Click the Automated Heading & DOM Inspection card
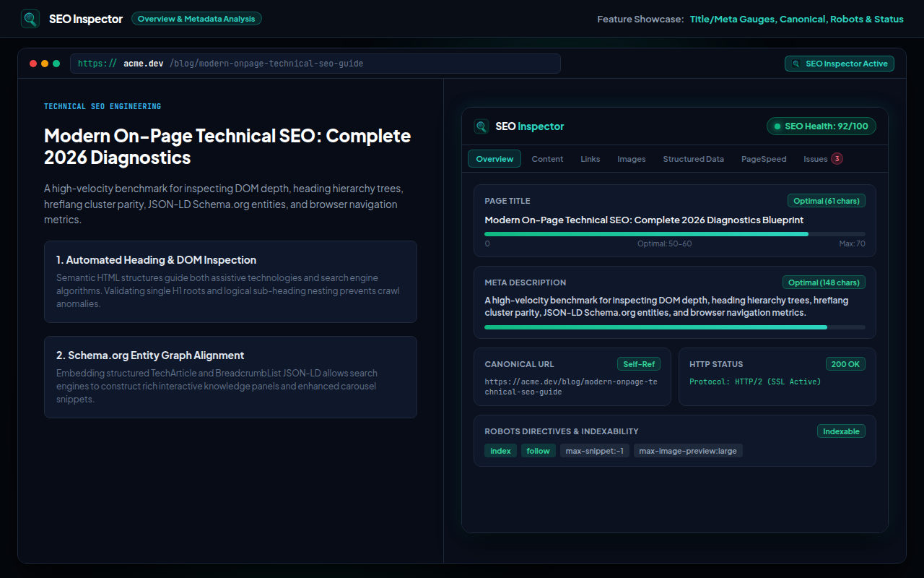The width and height of the screenshot is (924, 578). 230,282
